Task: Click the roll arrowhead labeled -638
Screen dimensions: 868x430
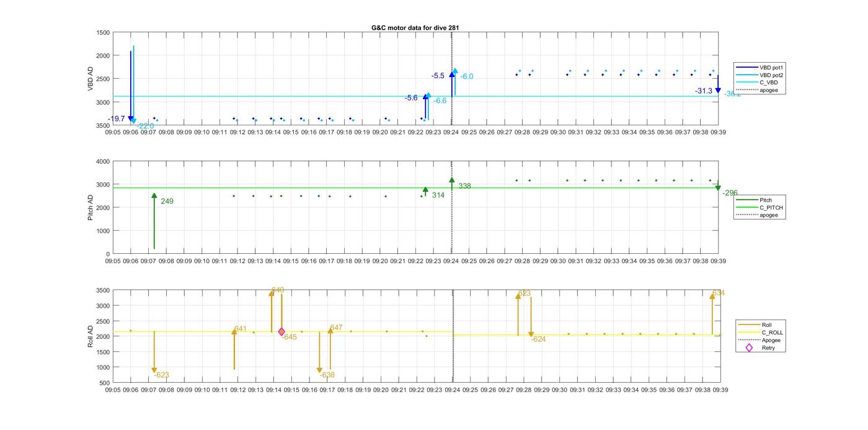Action: pyautogui.click(x=319, y=370)
